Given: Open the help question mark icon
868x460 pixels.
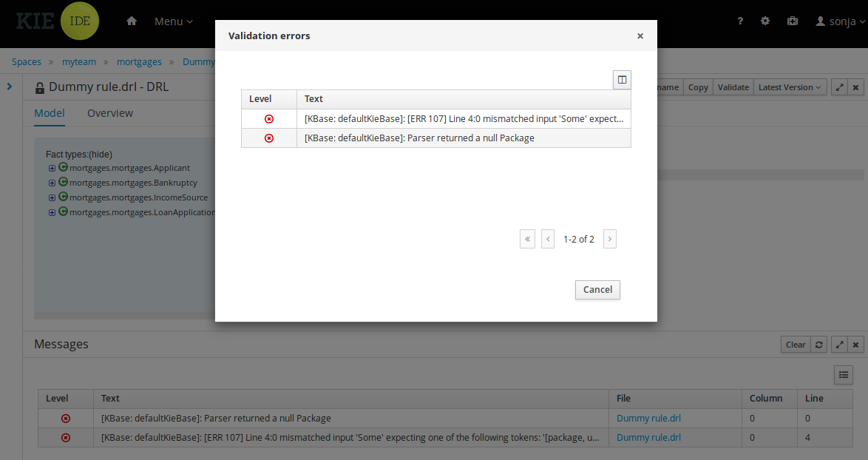Looking at the screenshot, I should coord(740,21).
